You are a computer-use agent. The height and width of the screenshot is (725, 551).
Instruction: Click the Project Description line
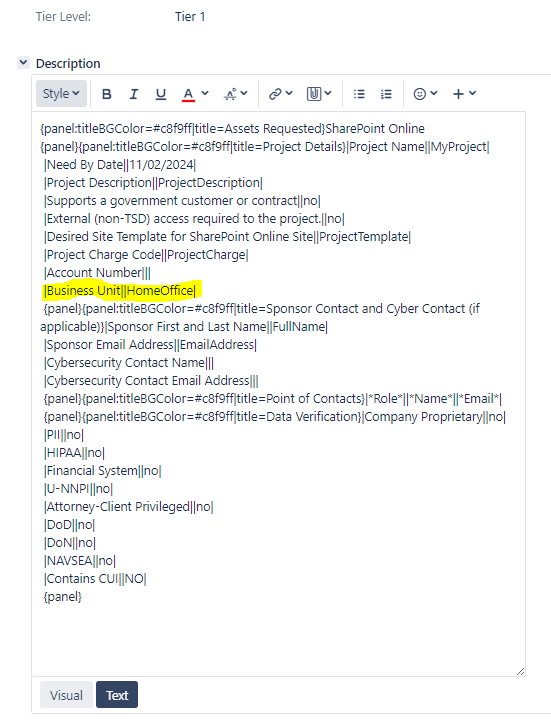click(x=153, y=183)
